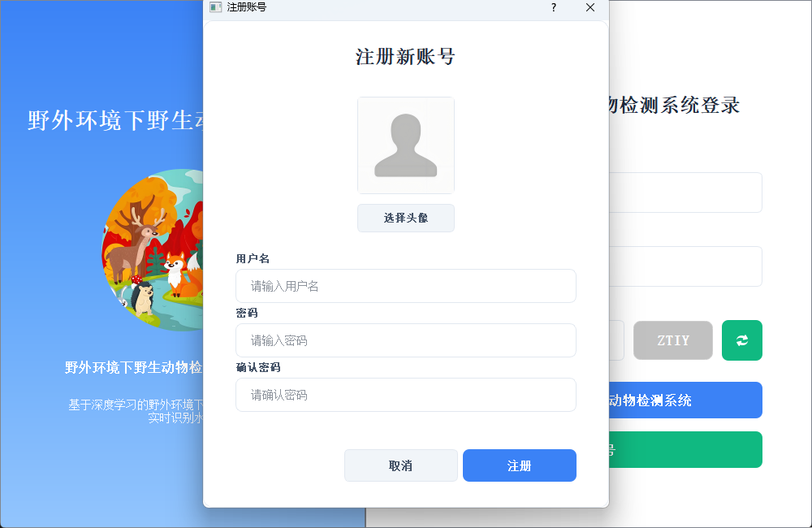Click the blue 注册 button
Viewport: 812px width, 528px height.
pyautogui.click(x=520, y=465)
